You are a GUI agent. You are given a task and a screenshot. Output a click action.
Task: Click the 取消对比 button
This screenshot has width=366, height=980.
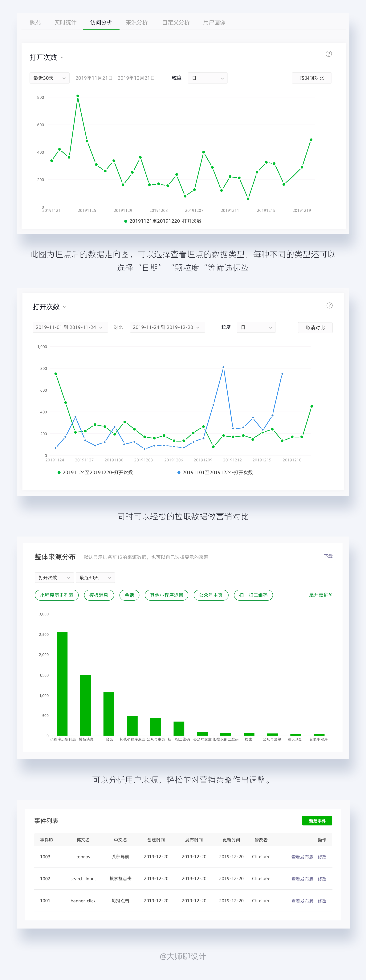click(315, 328)
